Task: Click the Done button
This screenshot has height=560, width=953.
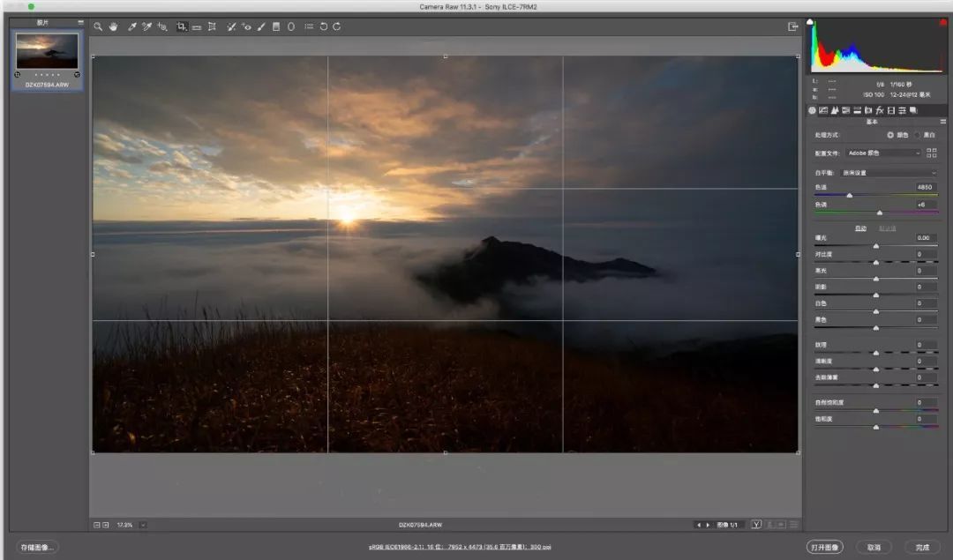Action: [x=923, y=548]
